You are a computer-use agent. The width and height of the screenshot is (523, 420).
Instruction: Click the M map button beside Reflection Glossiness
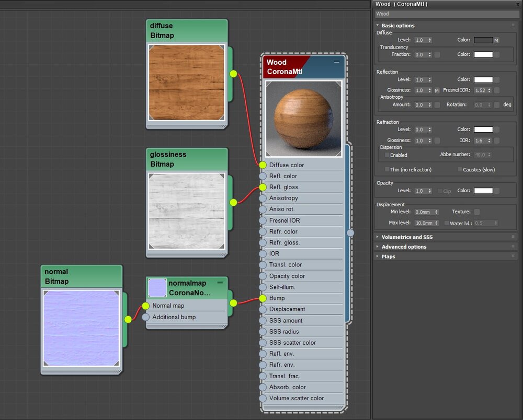(x=437, y=90)
